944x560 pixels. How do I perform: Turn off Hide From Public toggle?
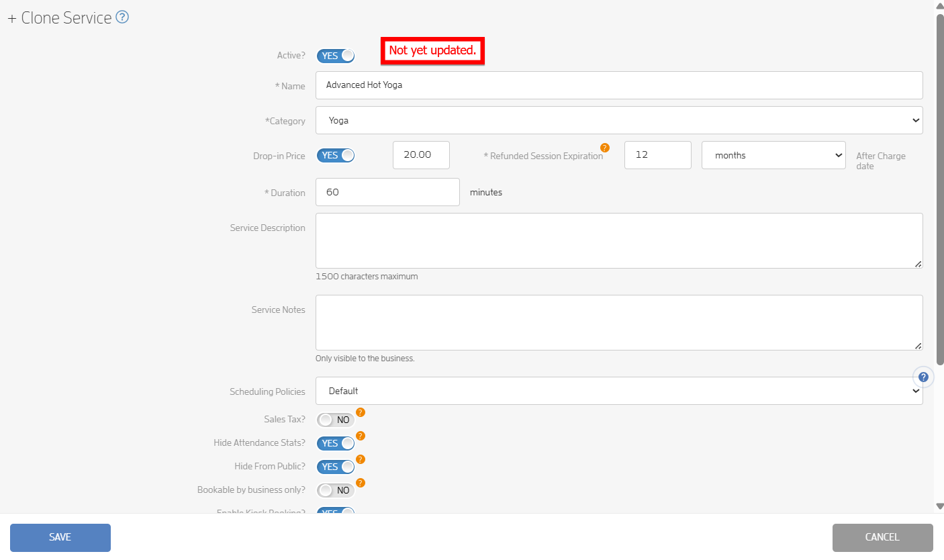336,467
